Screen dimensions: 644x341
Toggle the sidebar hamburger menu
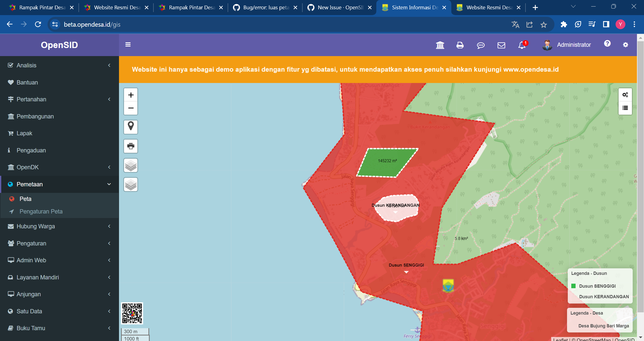[x=128, y=45]
